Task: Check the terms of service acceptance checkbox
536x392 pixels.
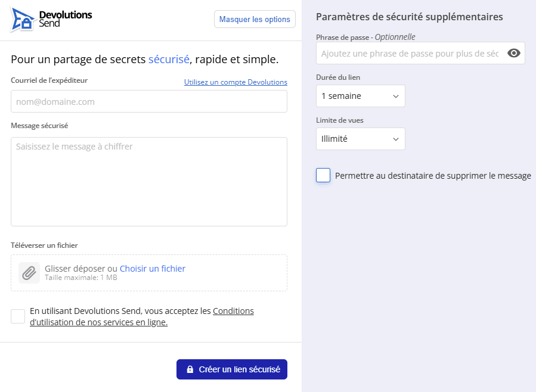Action: coord(18,316)
